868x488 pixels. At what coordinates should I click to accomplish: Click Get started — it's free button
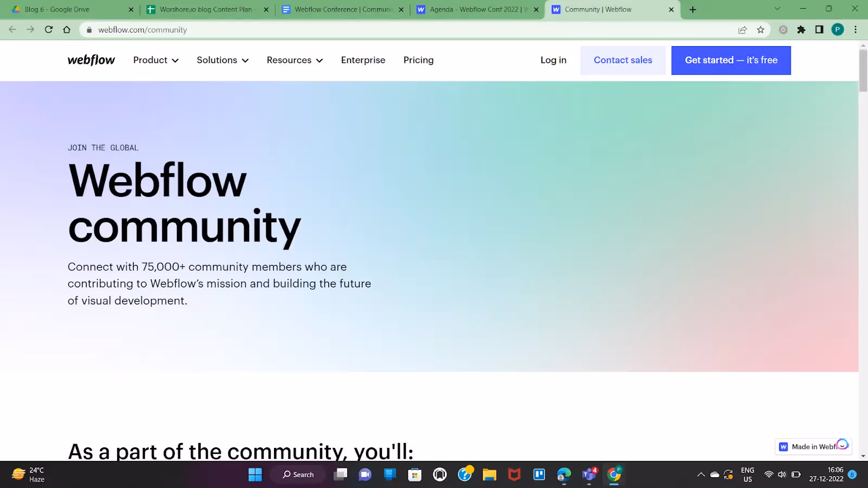pyautogui.click(x=731, y=60)
